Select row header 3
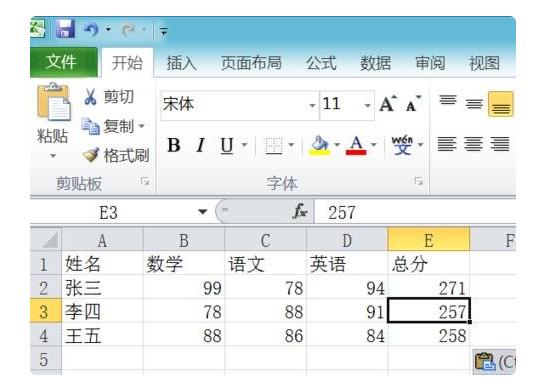Viewport: 547px width, 385px height. point(46,311)
